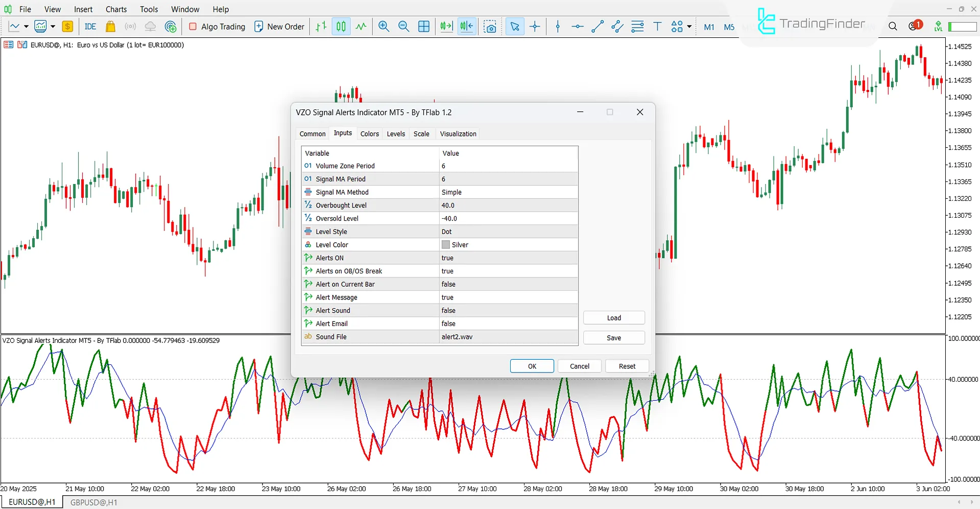The width and height of the screenshot is (980, 509).
Task: Confirm indicator settings with OK
Action: coord(532,366)
